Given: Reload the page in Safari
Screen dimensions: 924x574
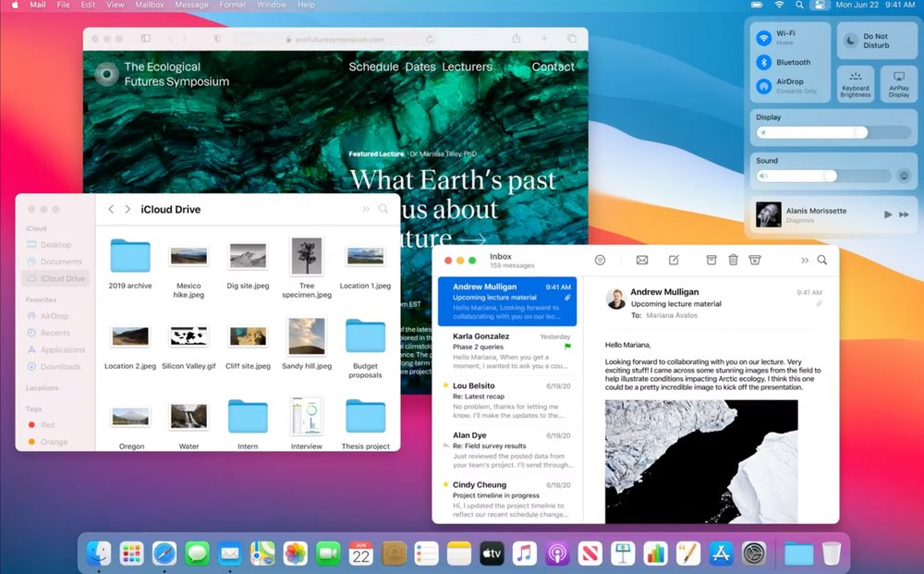Looking at the screenshot, I should click(x=430, y=40).
